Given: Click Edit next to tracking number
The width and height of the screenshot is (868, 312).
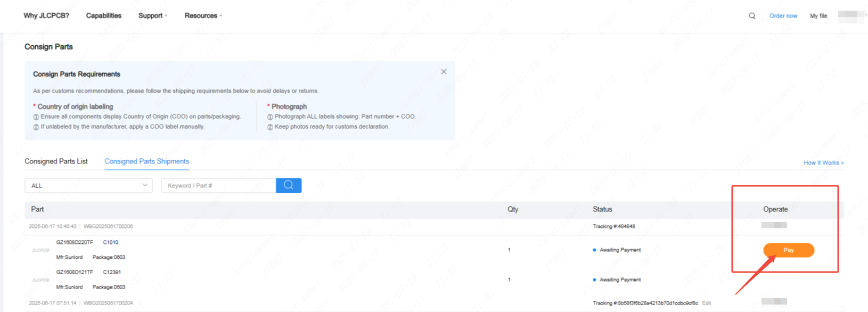Looking at the screenshot, I should [707, 303].
